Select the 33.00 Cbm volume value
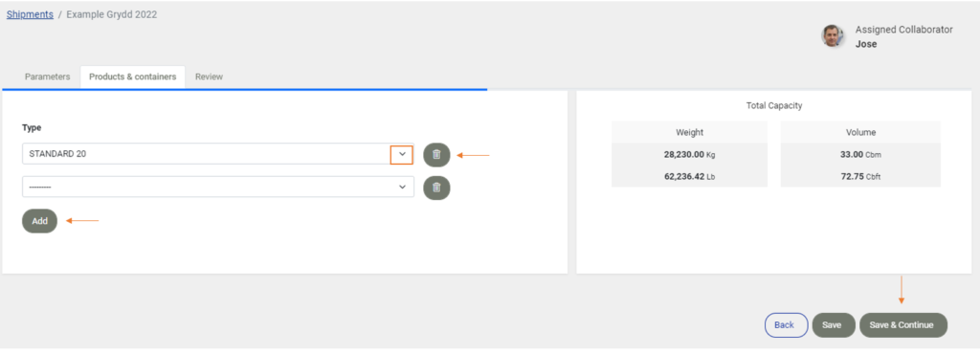Viewport: 980px width, 355px height. [860, 154]
